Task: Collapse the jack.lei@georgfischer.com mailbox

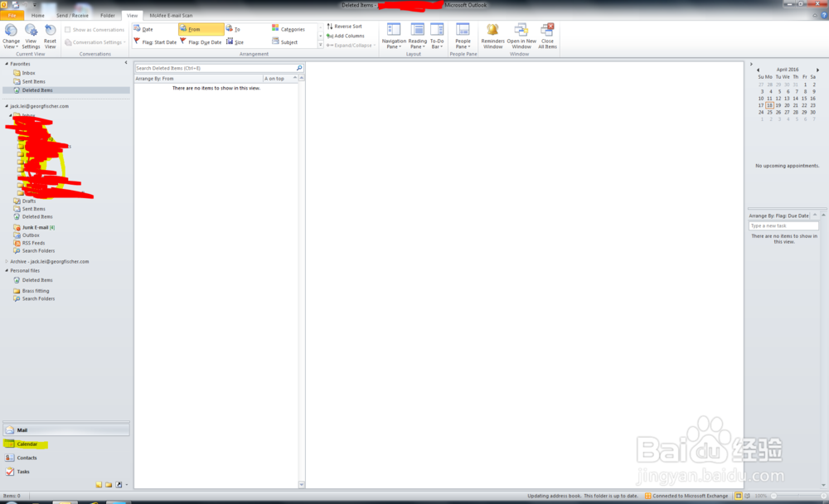Action: pos(7,106)
